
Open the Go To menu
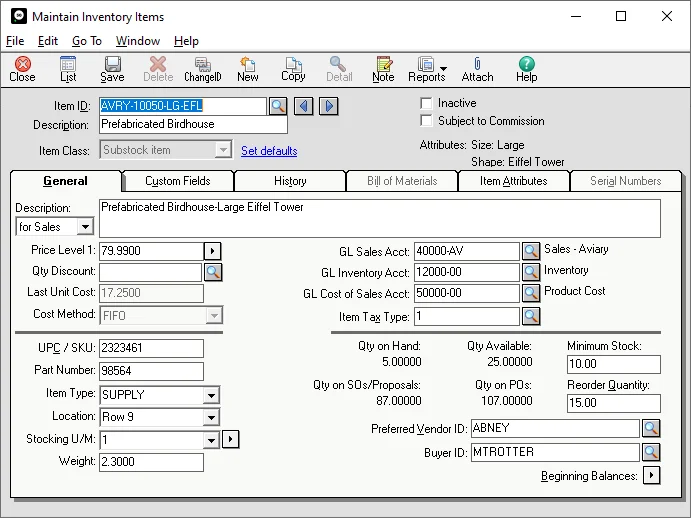click(87, 41)
